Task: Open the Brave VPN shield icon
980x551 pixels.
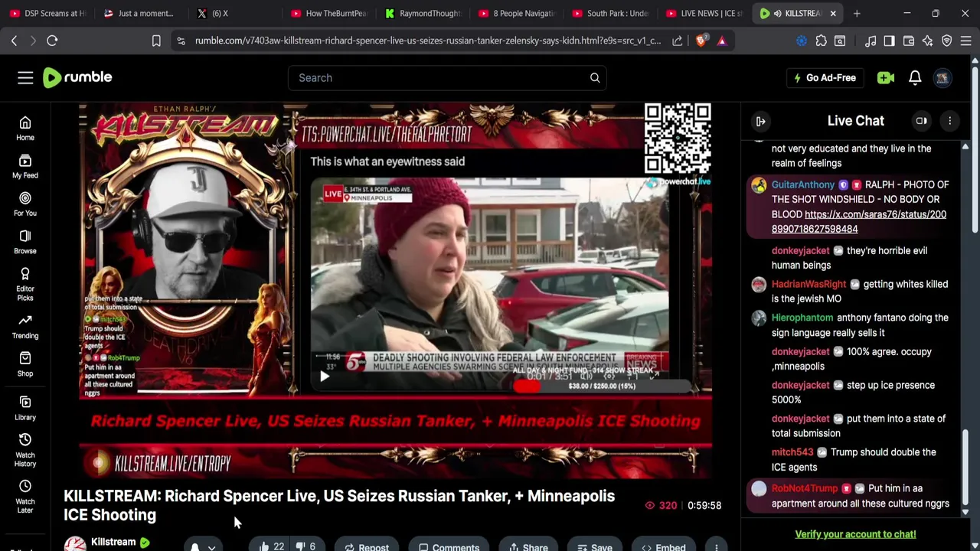Action: (x=947, y=41)
